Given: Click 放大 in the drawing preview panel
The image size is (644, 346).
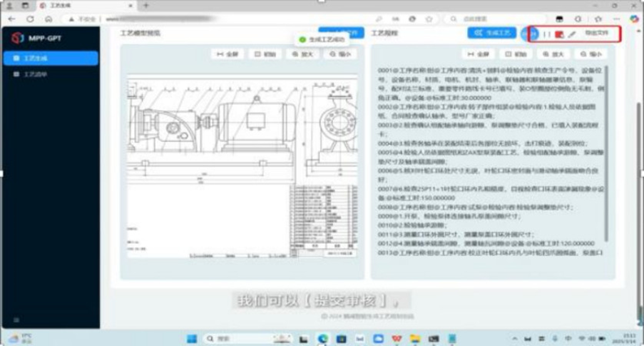Looking at the screenshot, I should (x=302, y=54).
